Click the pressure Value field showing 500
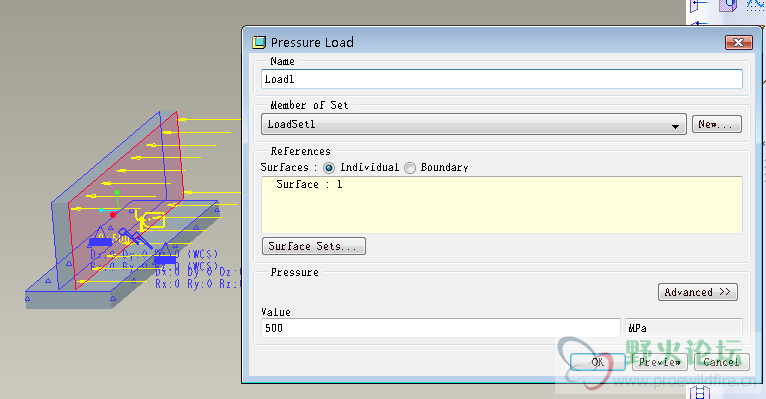This screenshot has width=766, height=399. (x=441, y=328)
